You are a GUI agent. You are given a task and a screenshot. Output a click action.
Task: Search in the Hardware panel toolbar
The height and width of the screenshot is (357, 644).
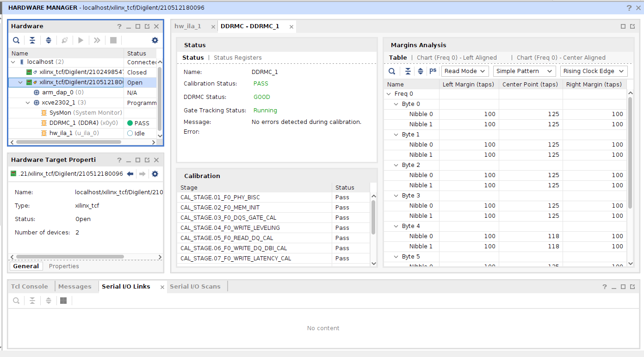(16, 40)
